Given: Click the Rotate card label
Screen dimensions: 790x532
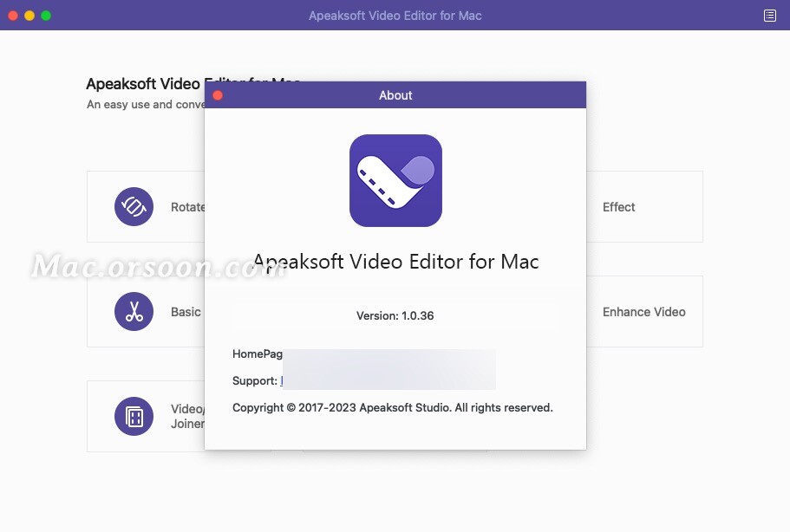Looking at the screenshot, I should click(187, 207).
